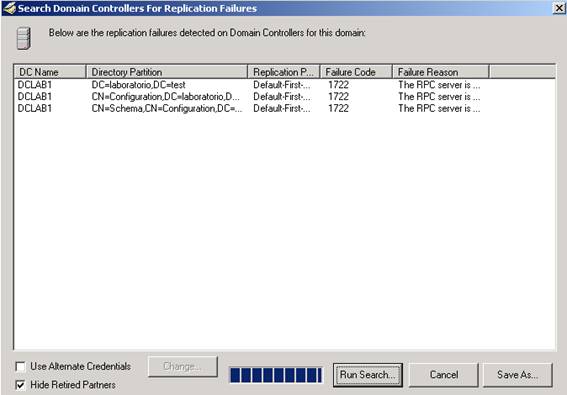Click the Run Search button
The height and width of the screenshot is (395, 567).
pos(367,375)
